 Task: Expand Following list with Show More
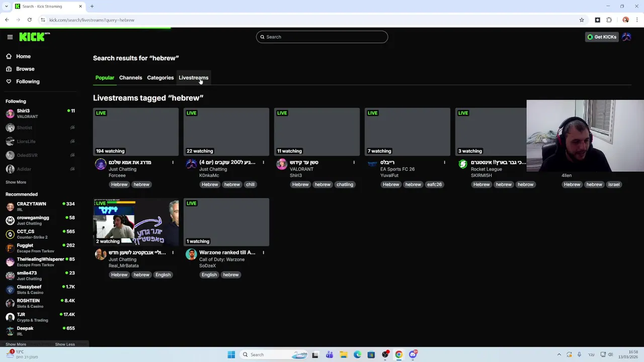(16, 182)
